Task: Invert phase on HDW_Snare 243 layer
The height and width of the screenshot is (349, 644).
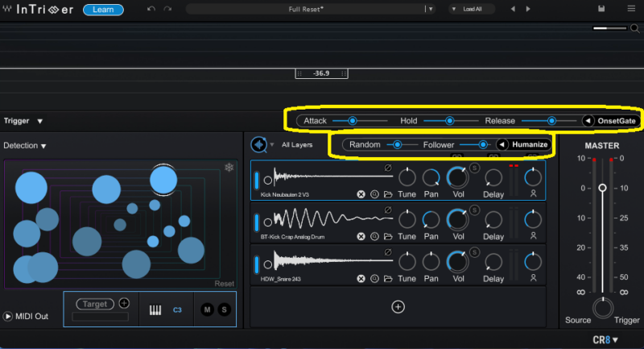Action: pos(388,252)
